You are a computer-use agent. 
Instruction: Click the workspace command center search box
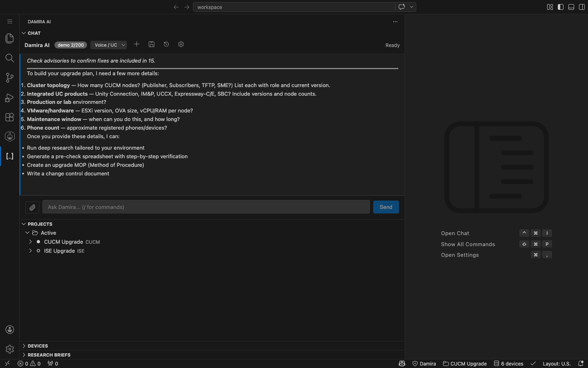click(x=294, y=7)
